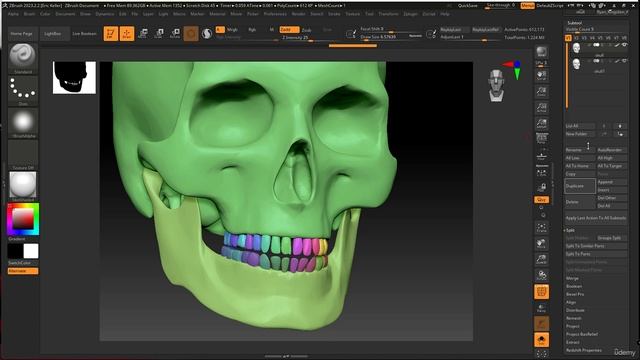Open the Preferences menu
This screenshot has width=640, height=360.
tap(275, 14)
